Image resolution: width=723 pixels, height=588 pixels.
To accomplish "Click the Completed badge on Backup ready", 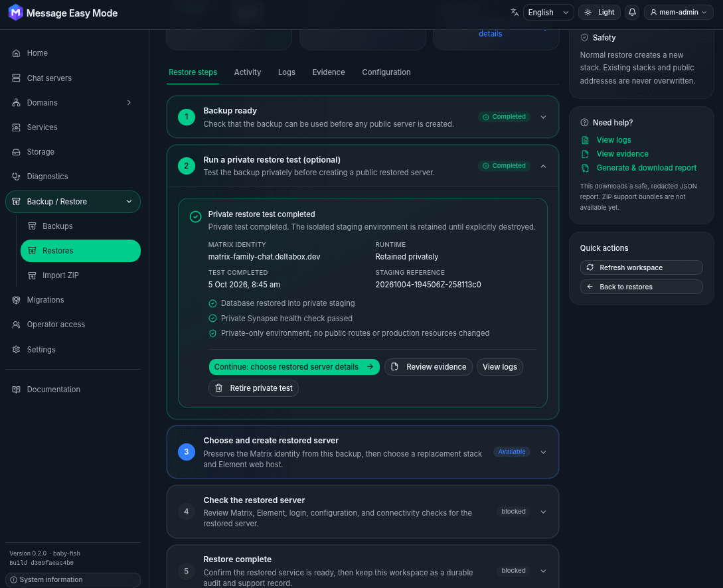I will (504, 117).
